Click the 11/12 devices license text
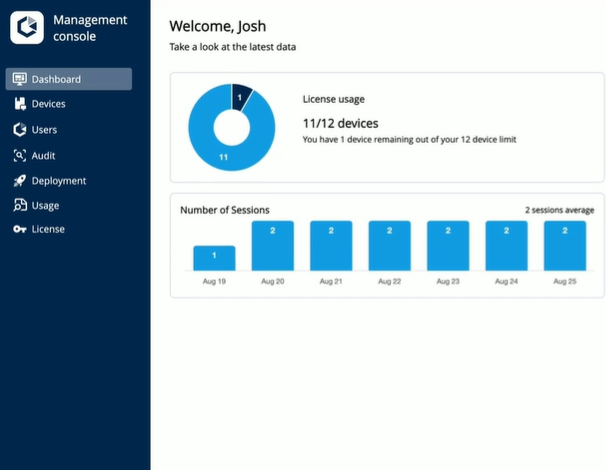This screenshot has height=470, width=606. click(340, 122)
